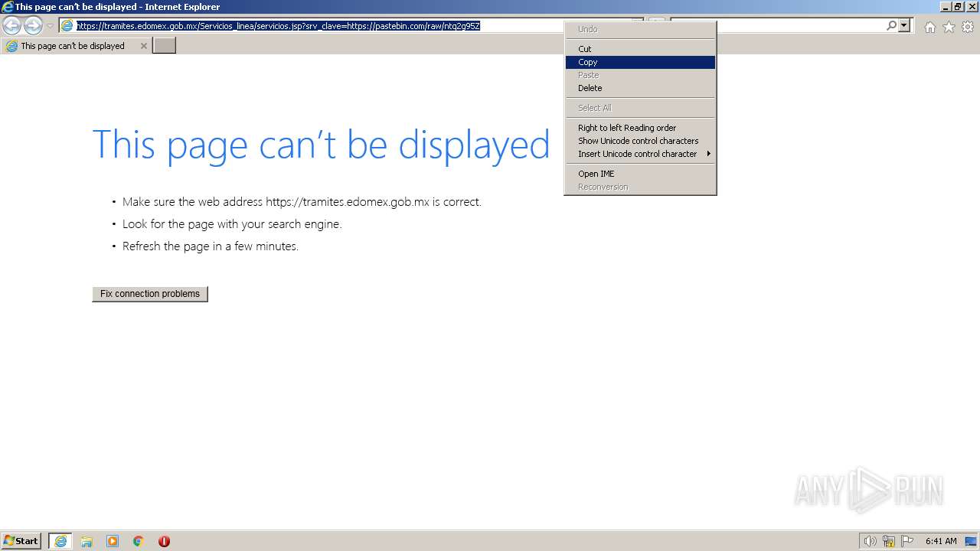Choose Open IME in context menu
Image resolution: width=980 pixels, height=551 pixels.
[x=640, y=174]
